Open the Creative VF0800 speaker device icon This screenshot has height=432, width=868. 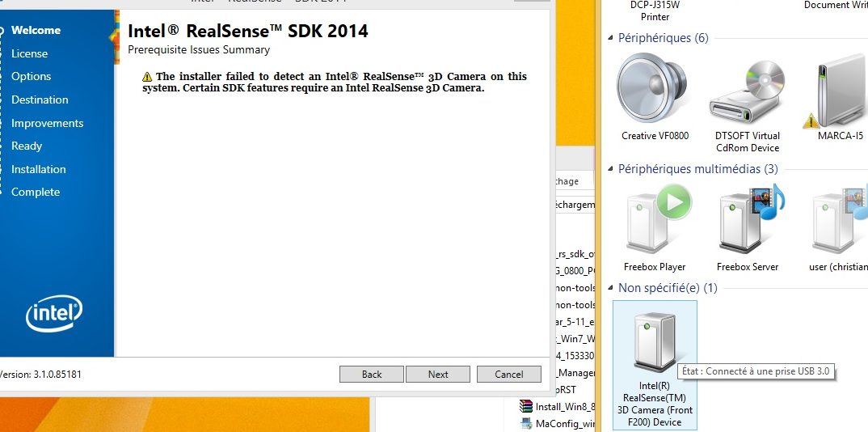pyautogui.click(x=652, y=87)
